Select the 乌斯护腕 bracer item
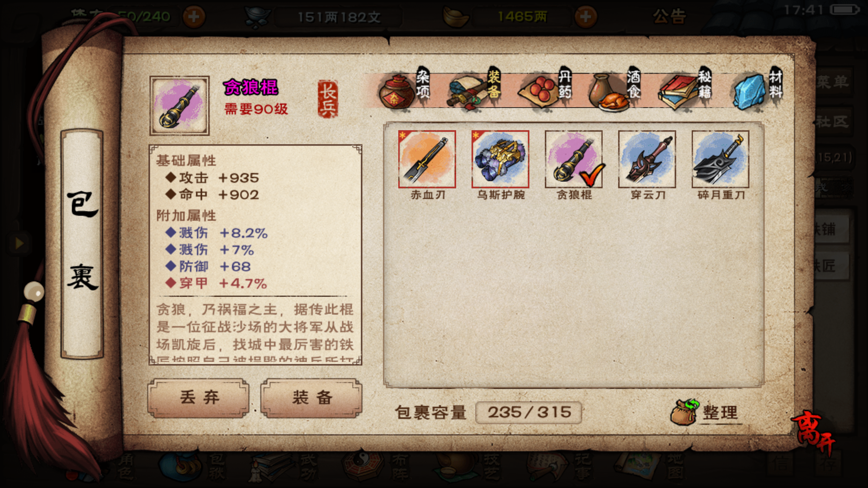The height and width of the screenshot is (488, 868). point(500,159)
